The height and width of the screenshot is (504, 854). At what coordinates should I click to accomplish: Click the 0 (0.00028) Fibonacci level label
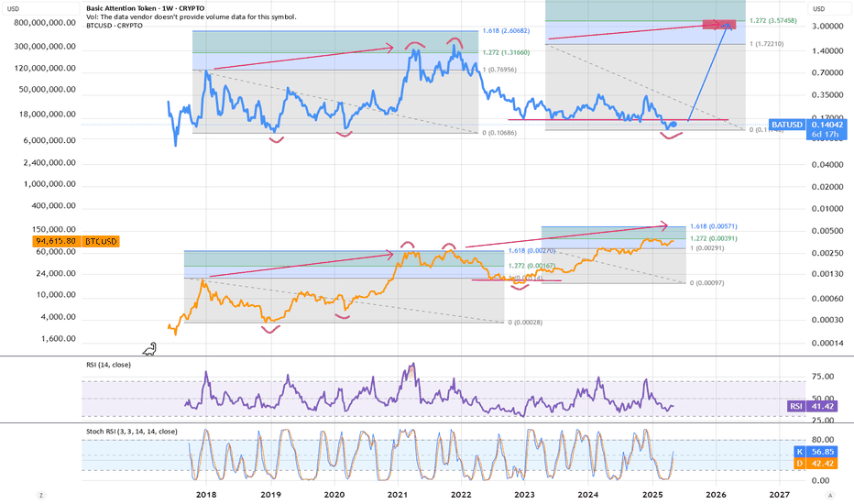(526, 323)
